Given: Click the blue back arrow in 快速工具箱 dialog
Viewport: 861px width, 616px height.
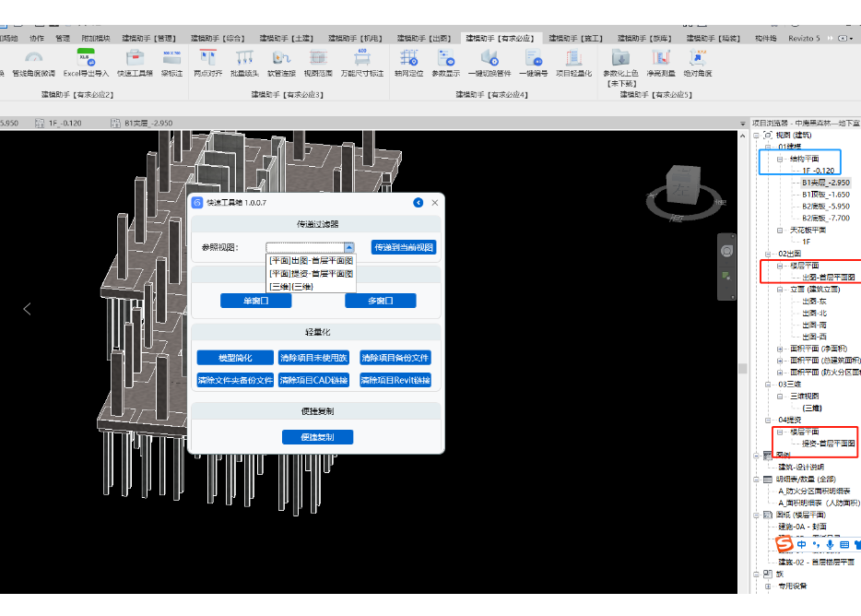Looking at the screenshot, I should (419, 202).
